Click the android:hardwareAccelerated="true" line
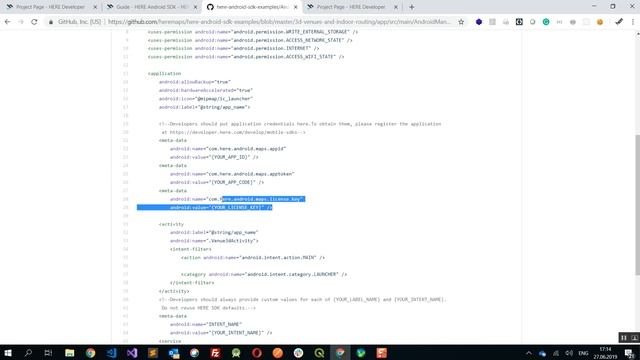The width and height of the screenshot is (640, 360). pos(206,90)
